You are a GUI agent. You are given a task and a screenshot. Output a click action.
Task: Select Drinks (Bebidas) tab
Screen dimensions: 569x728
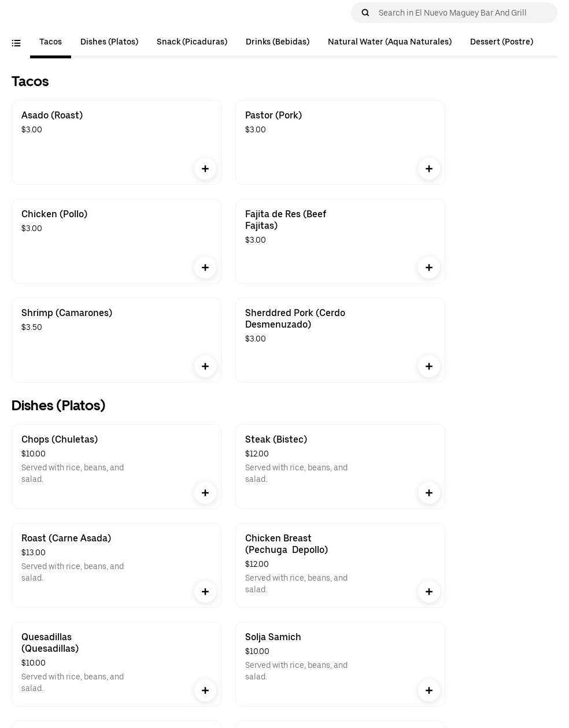[278, 42]
